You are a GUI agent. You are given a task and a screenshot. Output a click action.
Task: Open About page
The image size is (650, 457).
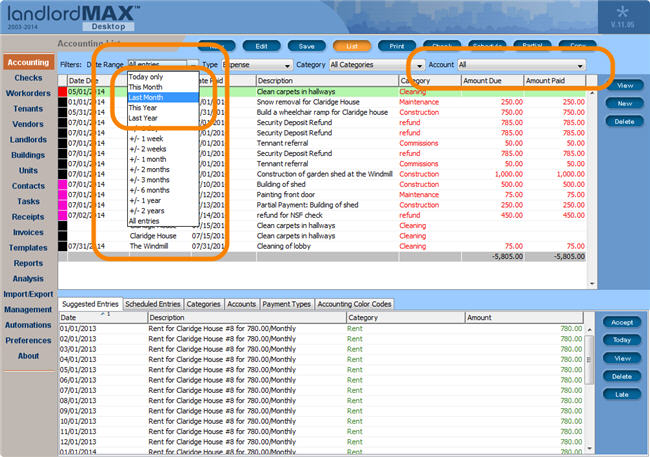pyautogui.click(x=28, y=356)
